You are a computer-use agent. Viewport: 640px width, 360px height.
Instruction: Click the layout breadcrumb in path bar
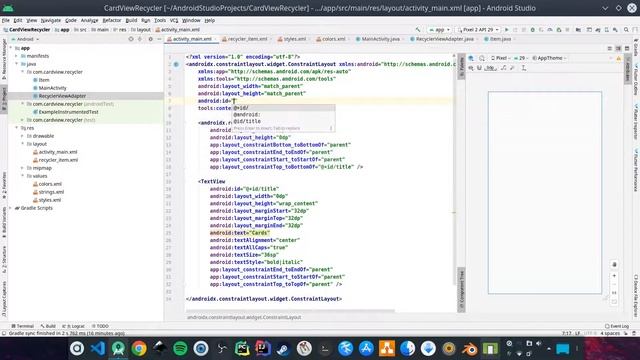pos(141,30)
